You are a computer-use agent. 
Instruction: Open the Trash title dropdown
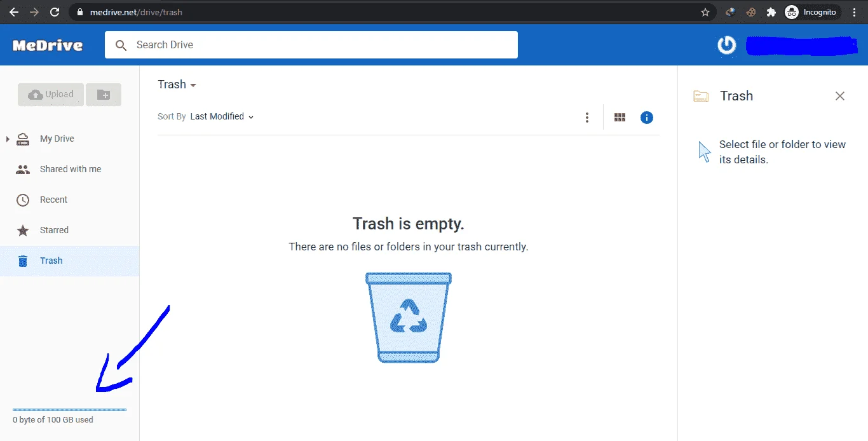(177, 85)
